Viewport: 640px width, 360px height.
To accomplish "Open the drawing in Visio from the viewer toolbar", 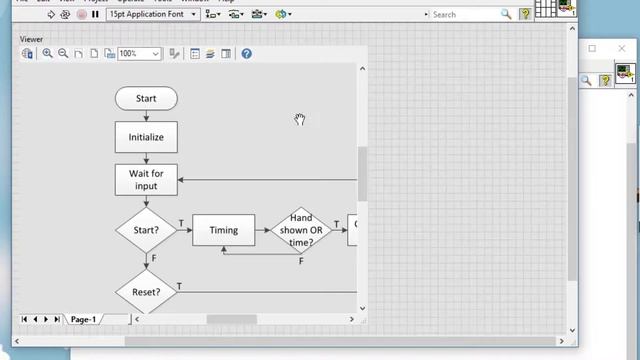I will [x=27, y=53].
